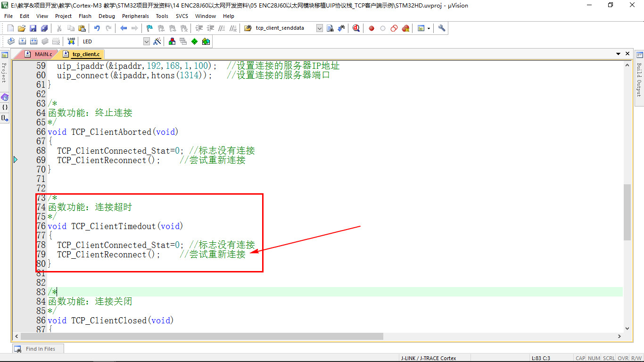644x362 pixels.
Task: Click the Undo arrow icon
Action: (97, 28)
